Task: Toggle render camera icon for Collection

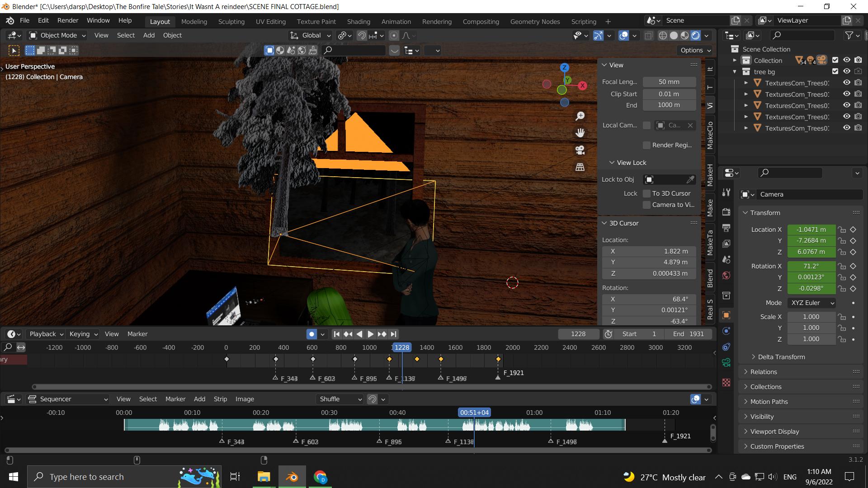Action: pyautogui.click(x=858, y=60)
